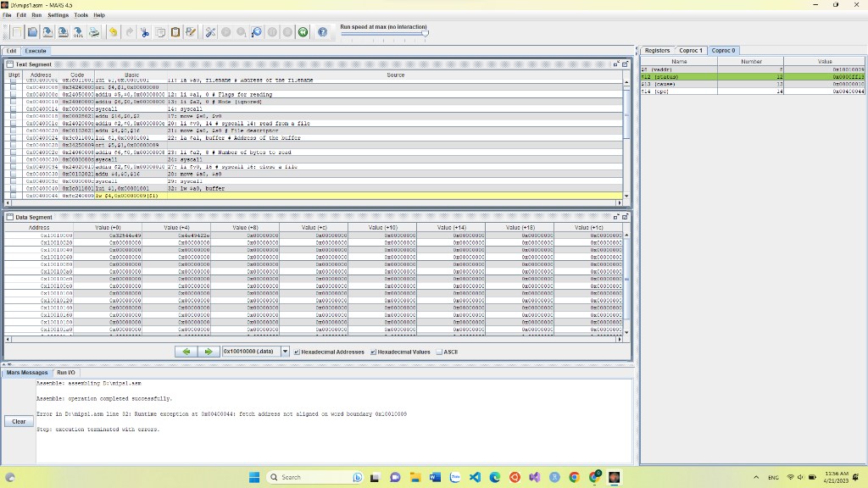Select the highlighted $12 status register row
This screenshot has height=488, width=868.
coord(721,75)
